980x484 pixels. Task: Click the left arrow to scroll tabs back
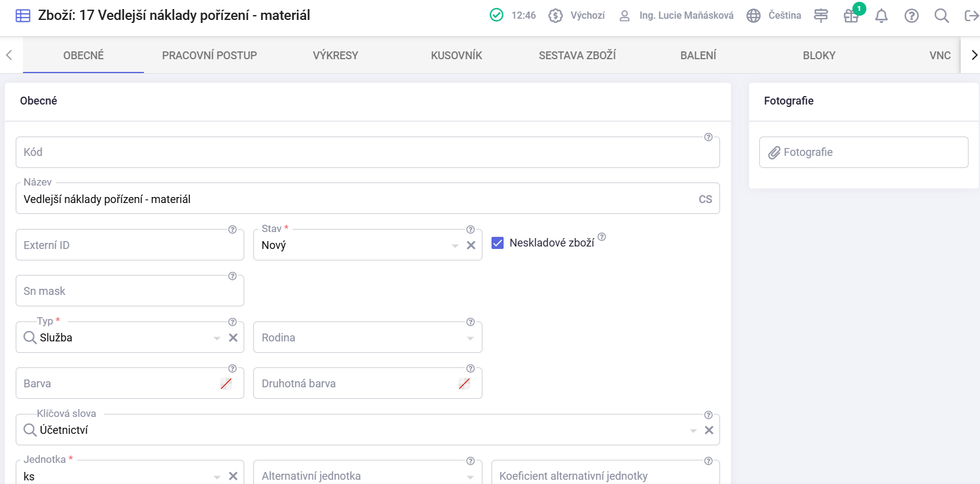coord(9,55)
